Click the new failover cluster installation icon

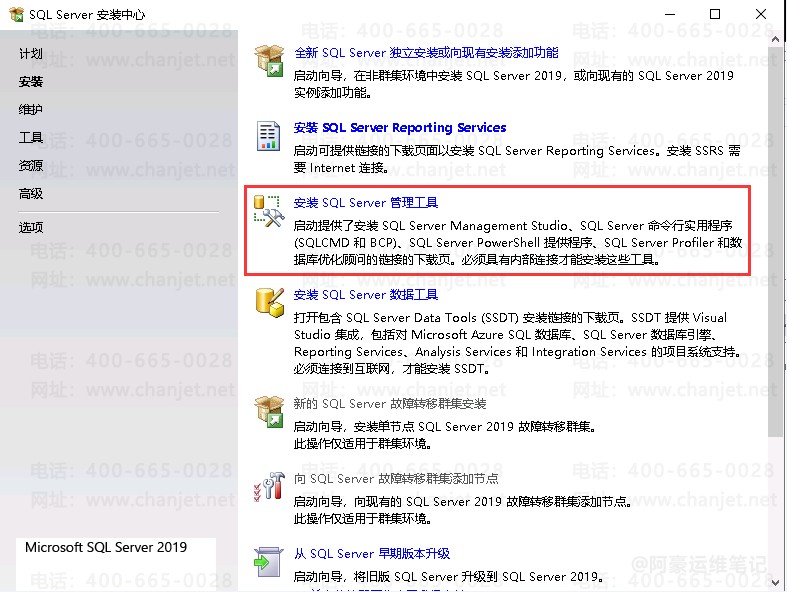tap(270, 411)
